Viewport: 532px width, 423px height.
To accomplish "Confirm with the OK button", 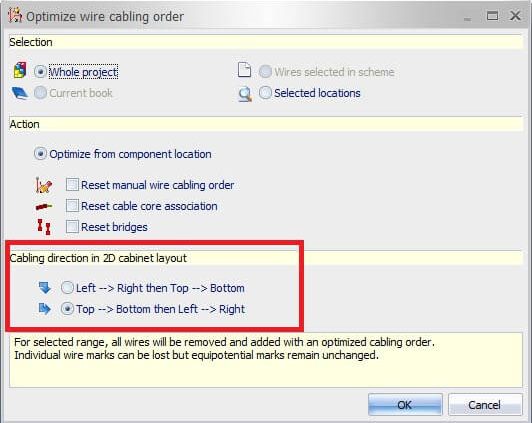I will point(405,404).
